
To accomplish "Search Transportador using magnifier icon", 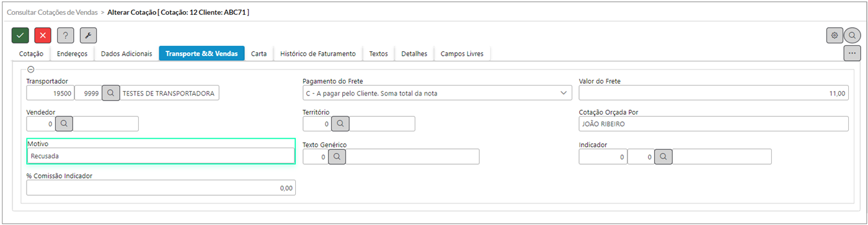I will point(111,93).
